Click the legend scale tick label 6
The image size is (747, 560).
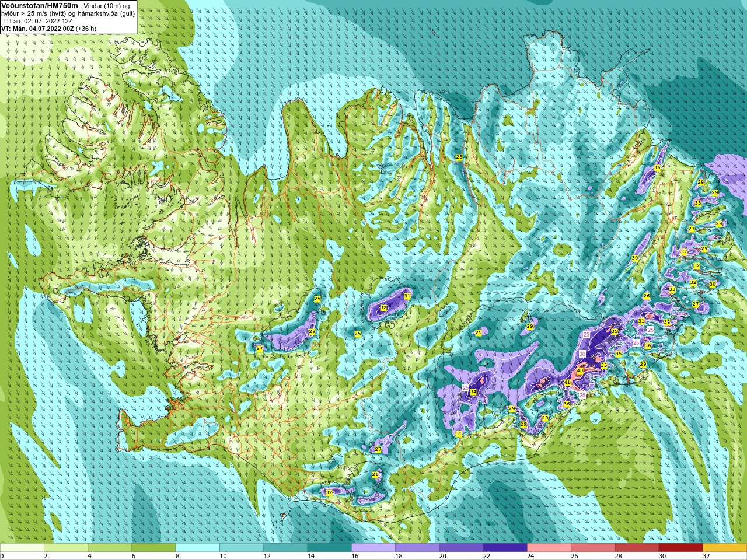(x=133, y=556)
